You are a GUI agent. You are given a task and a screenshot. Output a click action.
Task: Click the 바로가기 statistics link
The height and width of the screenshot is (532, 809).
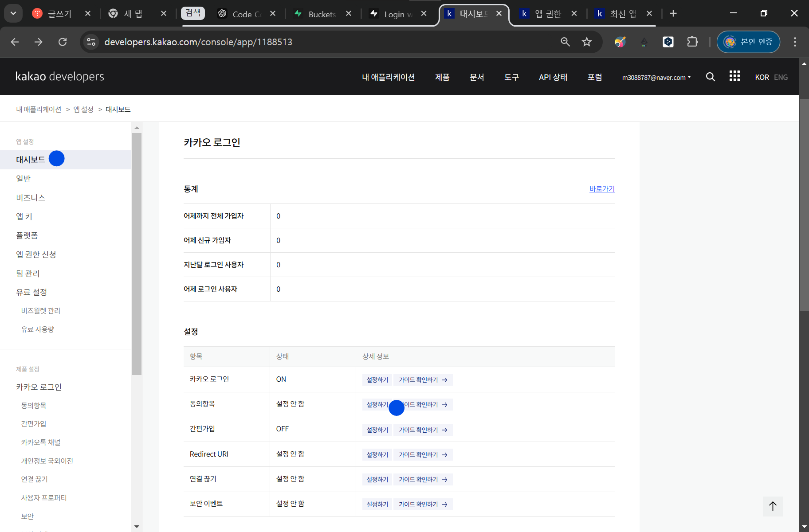point(602,189)
